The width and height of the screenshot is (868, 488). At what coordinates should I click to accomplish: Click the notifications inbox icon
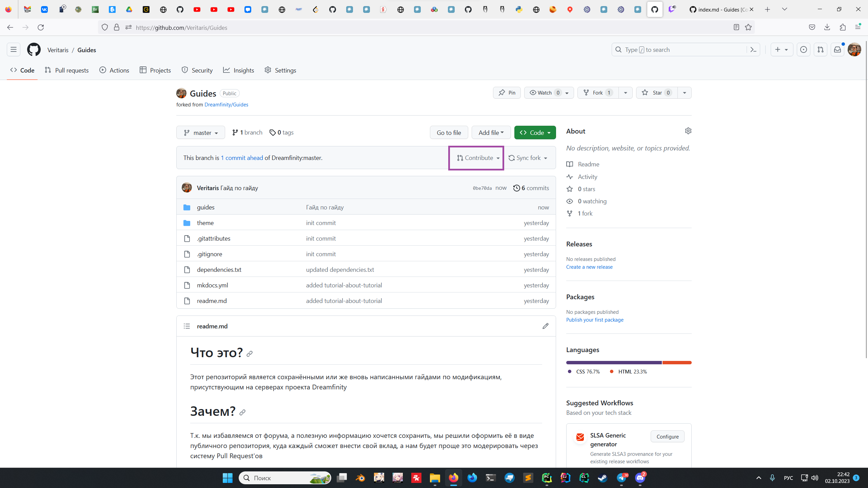click(837, 50)
